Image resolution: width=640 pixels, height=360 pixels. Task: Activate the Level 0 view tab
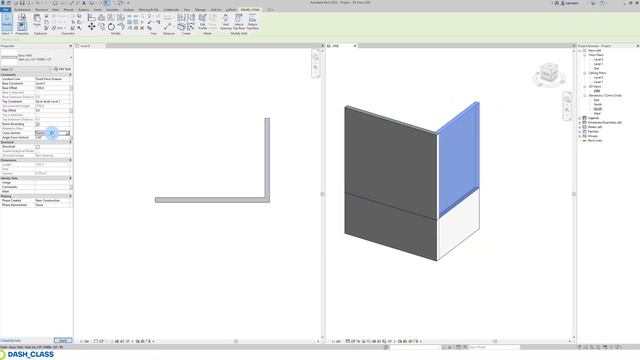pyautogui.click(x=85, y=46)
